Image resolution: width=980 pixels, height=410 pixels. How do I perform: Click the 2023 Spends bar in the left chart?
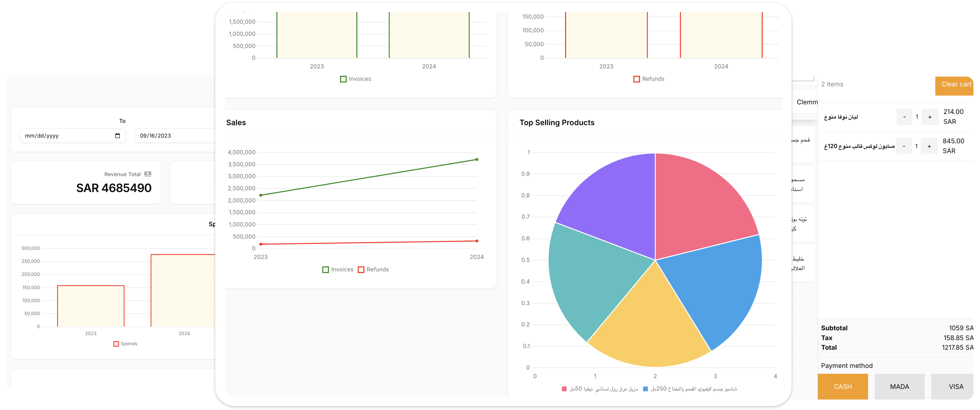91,306
